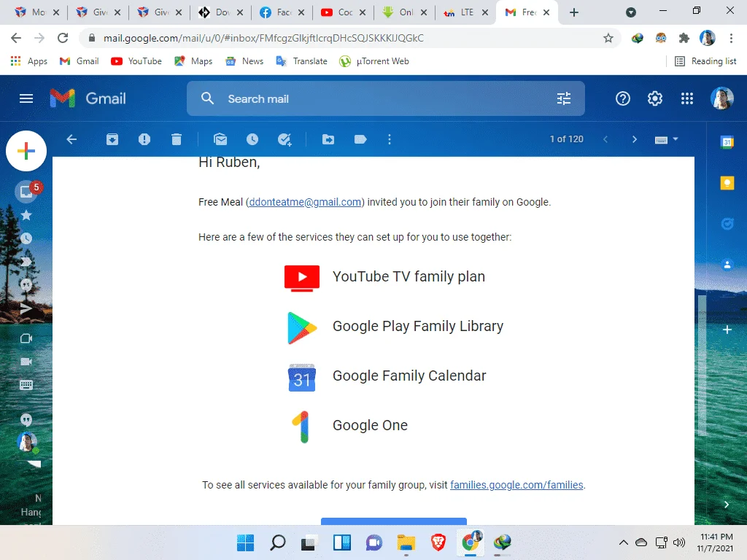This screenshot has height=560, width=747.
Task: Switch to the YouTube Coc browser tab
Action: coord(343,12)
